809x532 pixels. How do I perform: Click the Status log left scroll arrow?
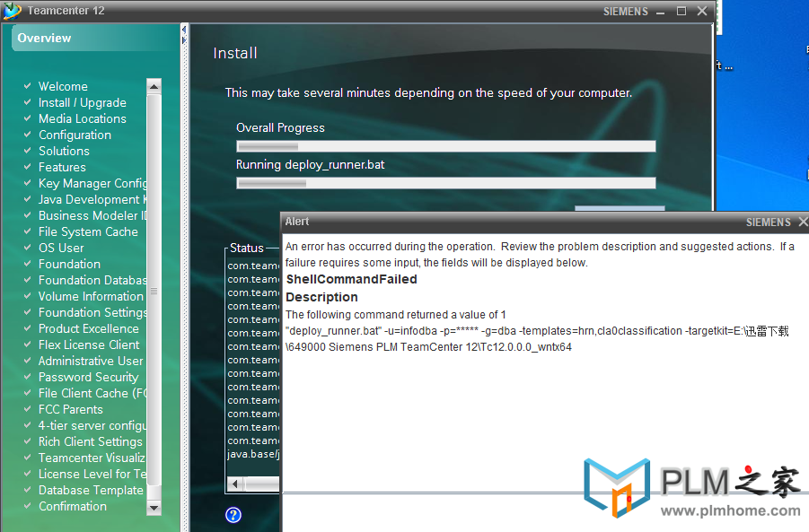coord(235,484)
